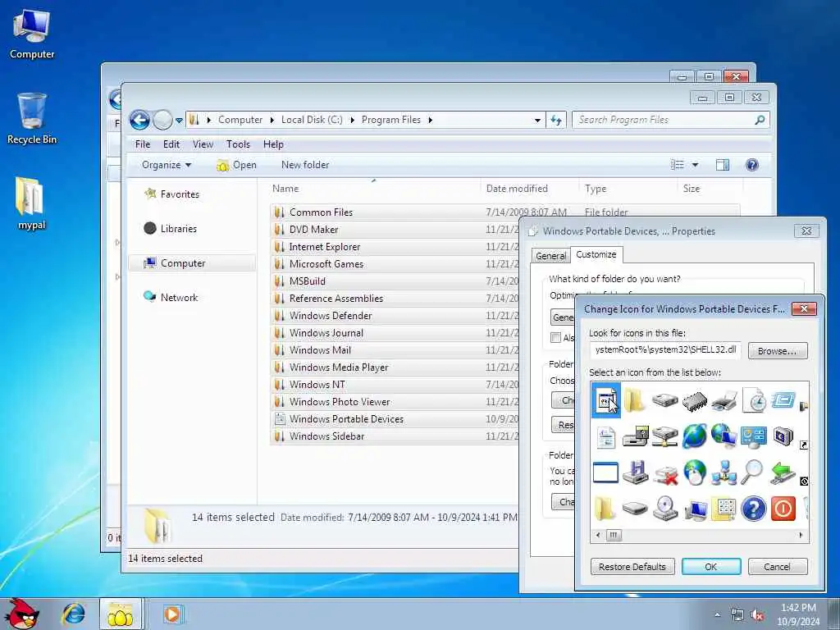
Task: Click the icon list scrollbar right arrow
Action: point(801,535)
